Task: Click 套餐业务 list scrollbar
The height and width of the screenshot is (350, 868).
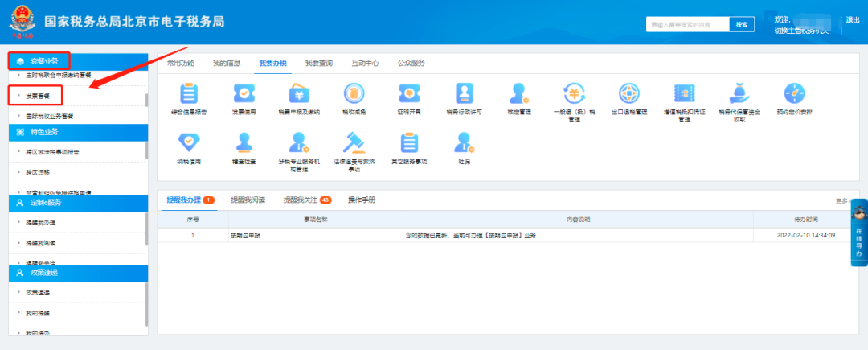Action: (x=147, y=101)
